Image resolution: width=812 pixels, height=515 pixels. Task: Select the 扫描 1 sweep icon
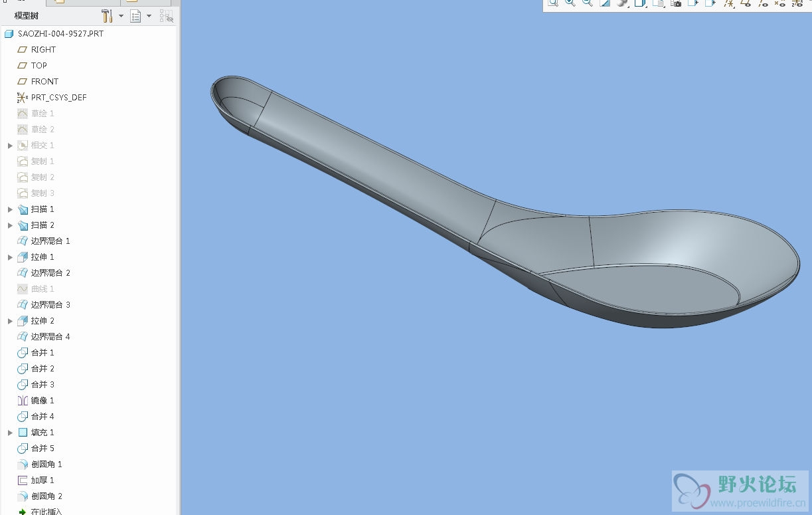23,209
